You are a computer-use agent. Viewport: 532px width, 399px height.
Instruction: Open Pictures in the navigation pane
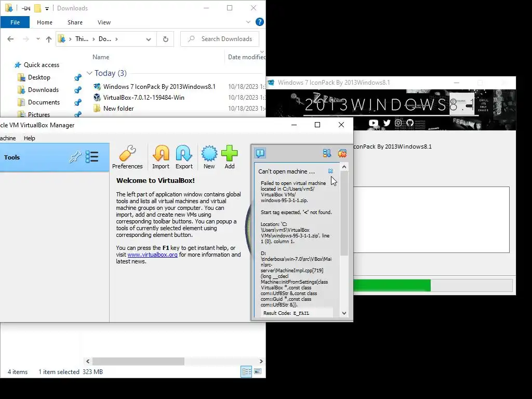point(38,114)
